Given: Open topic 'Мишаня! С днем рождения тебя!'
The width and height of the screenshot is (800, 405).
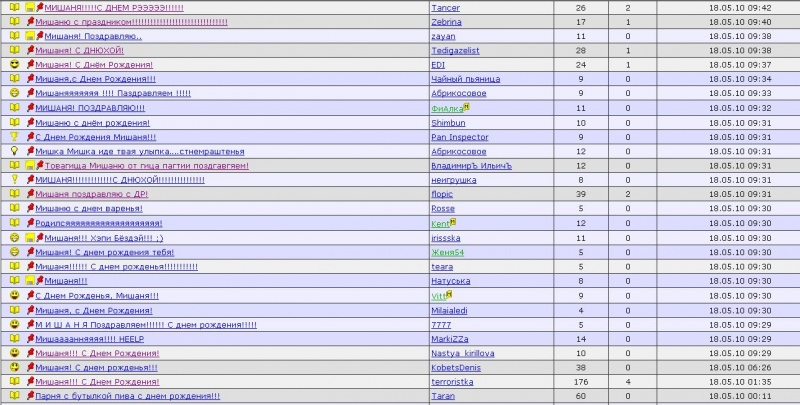Looking at the screenshot, I should coord(105,252).
